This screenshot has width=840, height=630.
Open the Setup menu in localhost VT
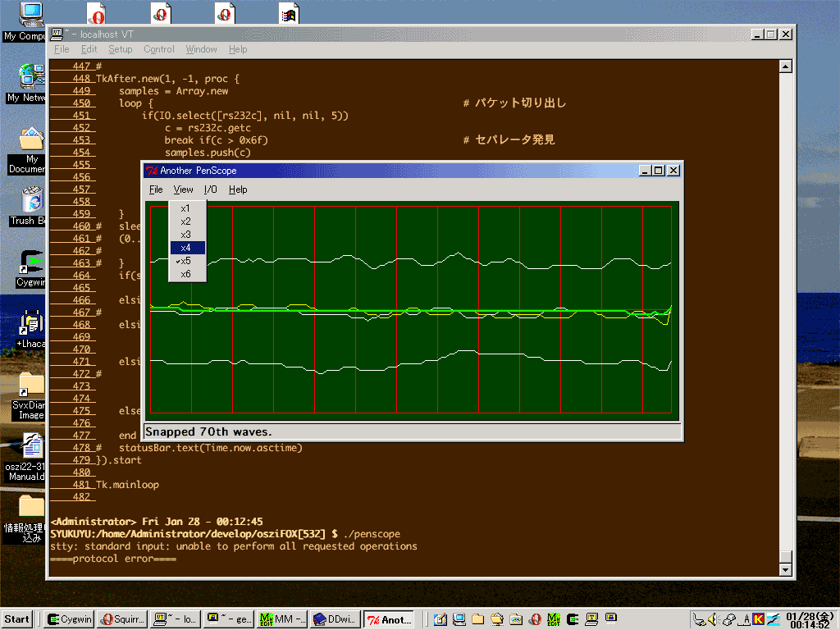click(x=121, y=49)
